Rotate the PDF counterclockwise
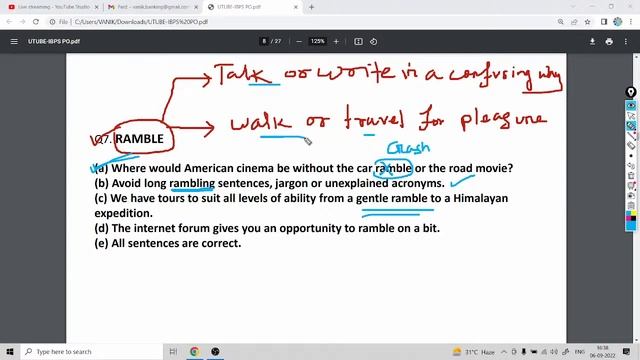 pos(373,42)
